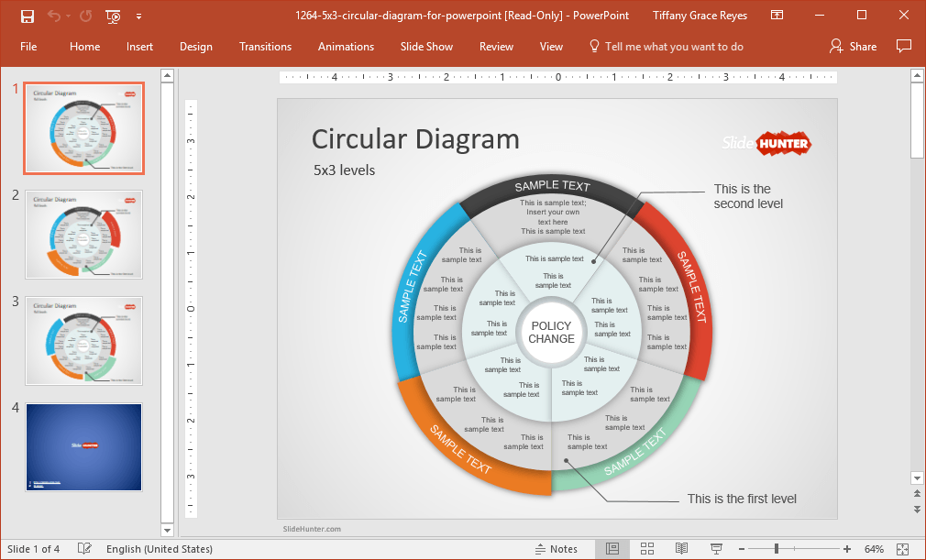Click main editor scroll up arrow
Image resolution: width=926 pixels, height=560 pixels.
[917, 75]
